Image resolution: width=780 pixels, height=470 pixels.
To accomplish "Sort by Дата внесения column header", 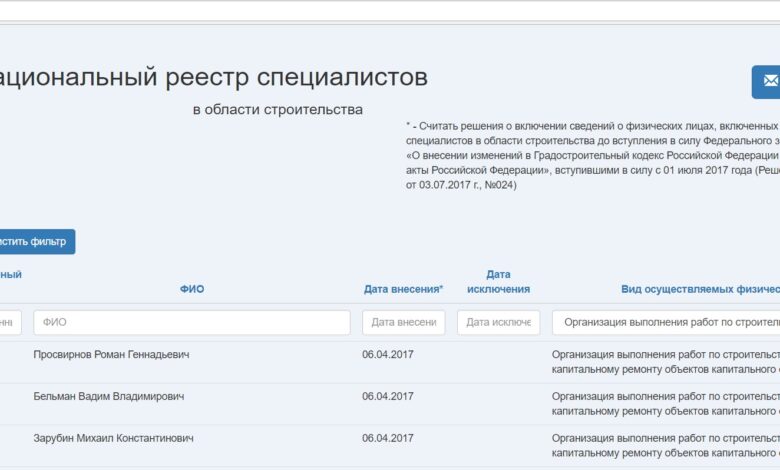I will tap(403, 289).
